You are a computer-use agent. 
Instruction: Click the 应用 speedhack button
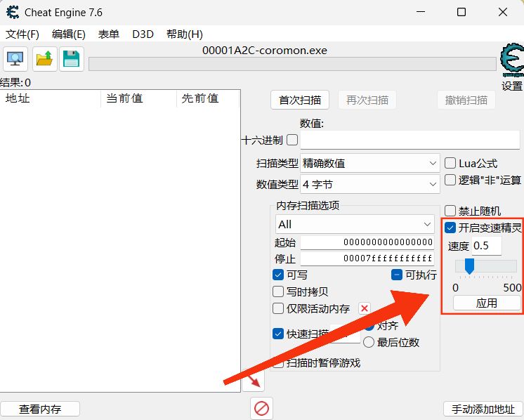pos(487,303)
